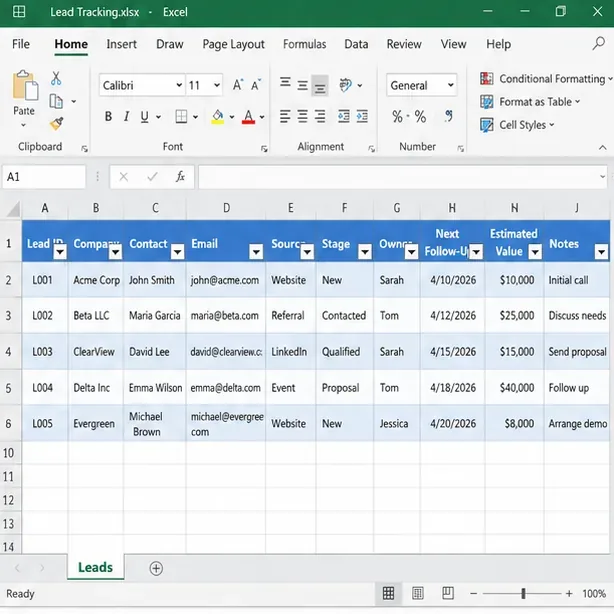Open the Calibri font name dropdown
Image resolution: width=614 pixels, height=614 pixels.
pos(179,85)
